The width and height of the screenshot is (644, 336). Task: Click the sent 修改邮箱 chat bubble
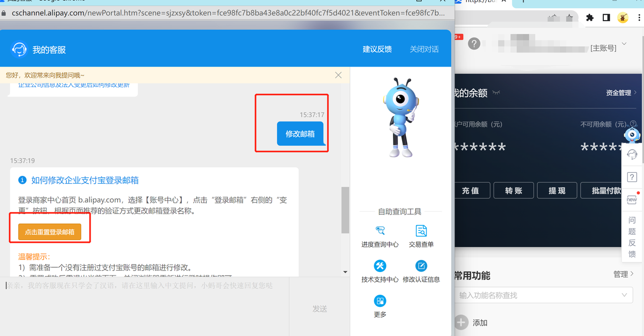coord(300,134)
